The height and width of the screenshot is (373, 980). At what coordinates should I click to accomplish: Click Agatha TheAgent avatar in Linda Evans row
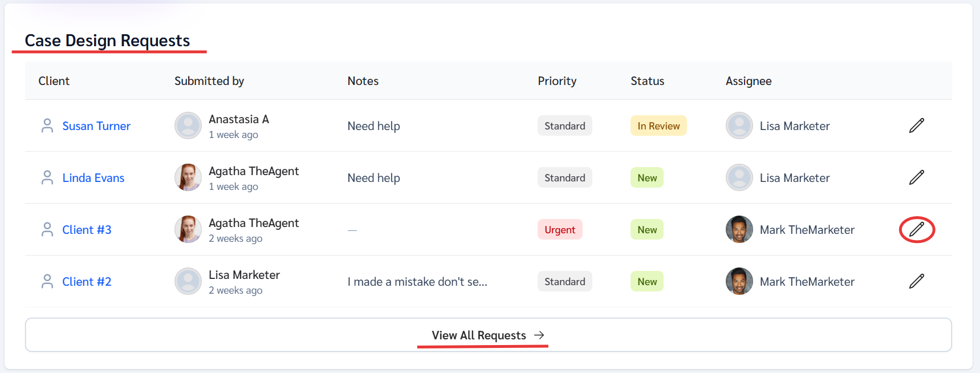point(188,177)
